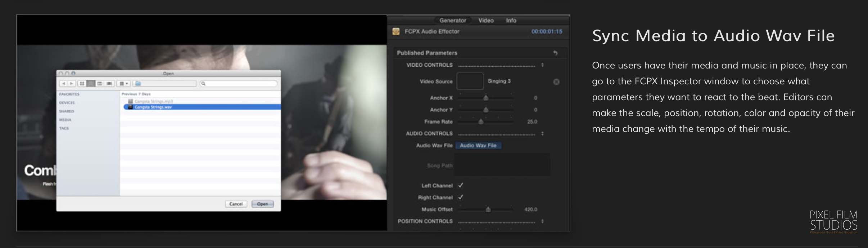868x248 pixels.
Task: Open the folder location popup in dialog
Action: point(164,84)
